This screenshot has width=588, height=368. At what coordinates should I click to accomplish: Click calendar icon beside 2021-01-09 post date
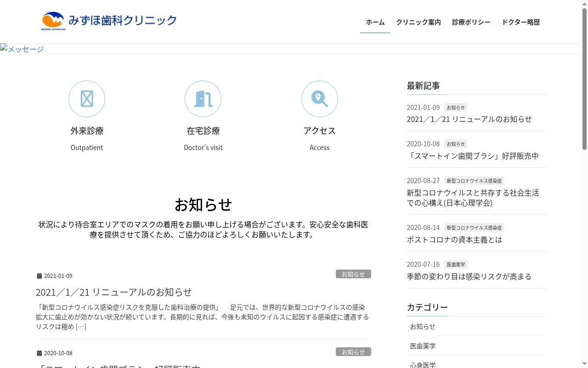tap(39, 276)
